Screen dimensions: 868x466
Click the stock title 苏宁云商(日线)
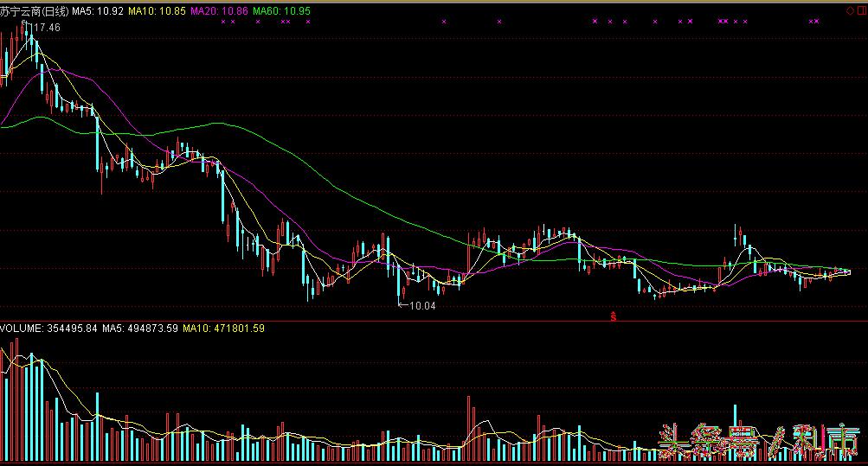tap(35, 11)
